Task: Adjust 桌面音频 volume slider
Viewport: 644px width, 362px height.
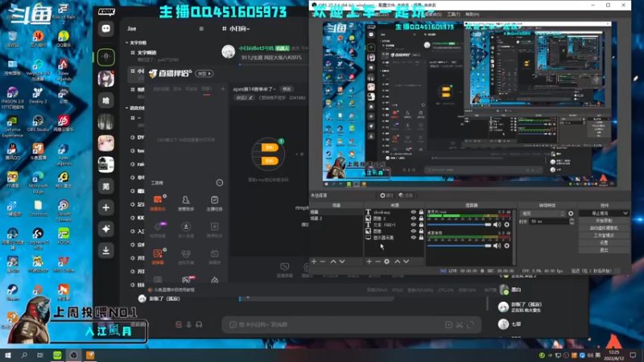Action: click(x=459, y=245)
